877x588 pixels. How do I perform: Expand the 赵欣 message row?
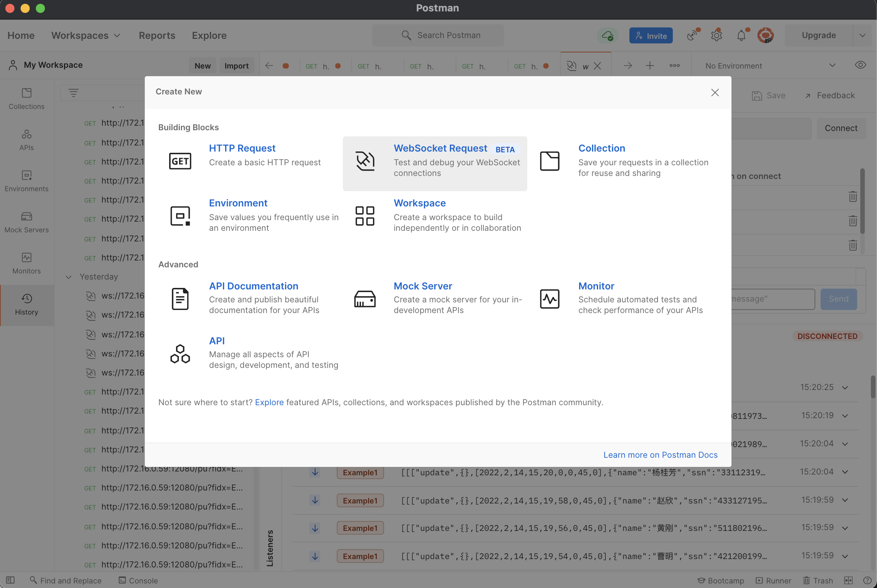click(x=845, y=500)
